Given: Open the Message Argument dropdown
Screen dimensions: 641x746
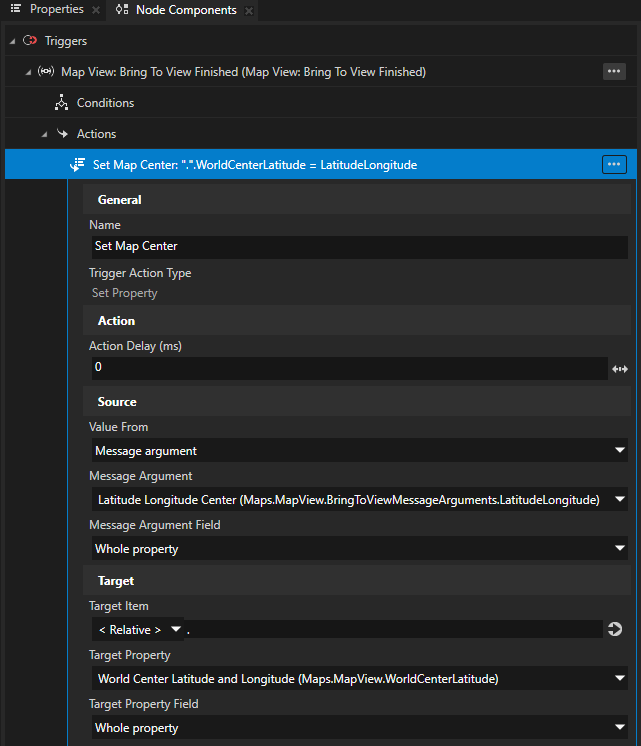Looking at the screenshot, I should (x=358, y=500).
